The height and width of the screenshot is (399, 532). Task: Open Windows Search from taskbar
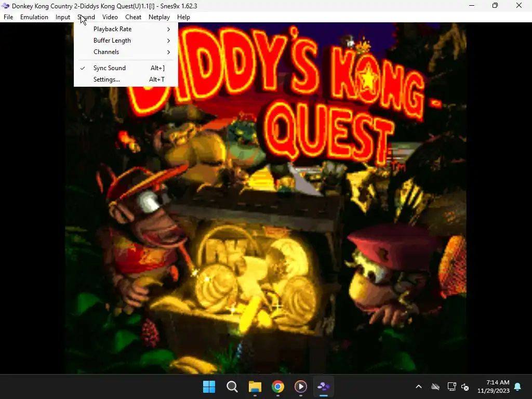pos(232,387)
